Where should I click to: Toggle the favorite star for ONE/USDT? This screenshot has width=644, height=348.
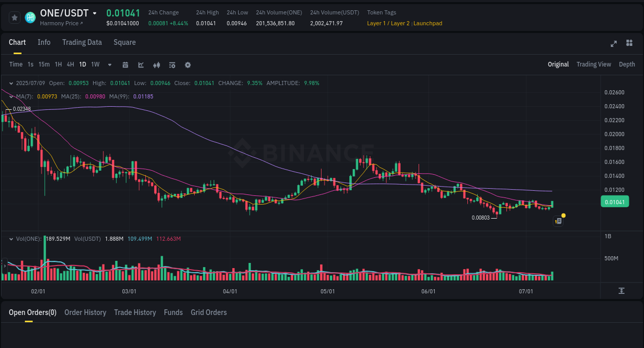coord(14,17)
